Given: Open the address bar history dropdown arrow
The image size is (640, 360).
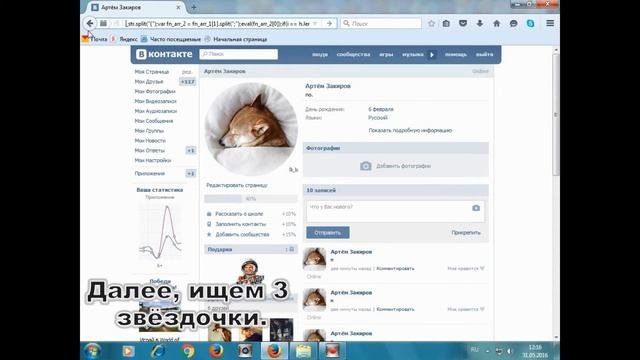Looking at the screenshot, I should (315, 24).
